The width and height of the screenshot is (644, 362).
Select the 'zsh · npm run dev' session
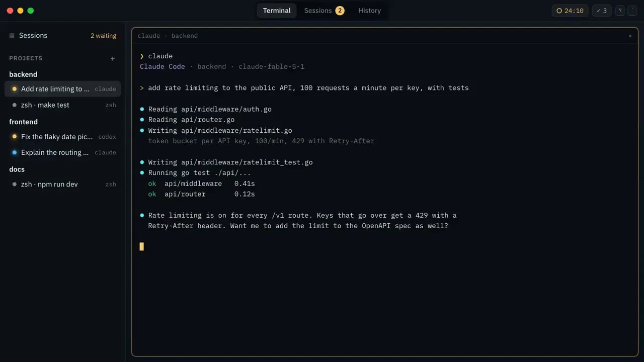click(x=63, y=185)
